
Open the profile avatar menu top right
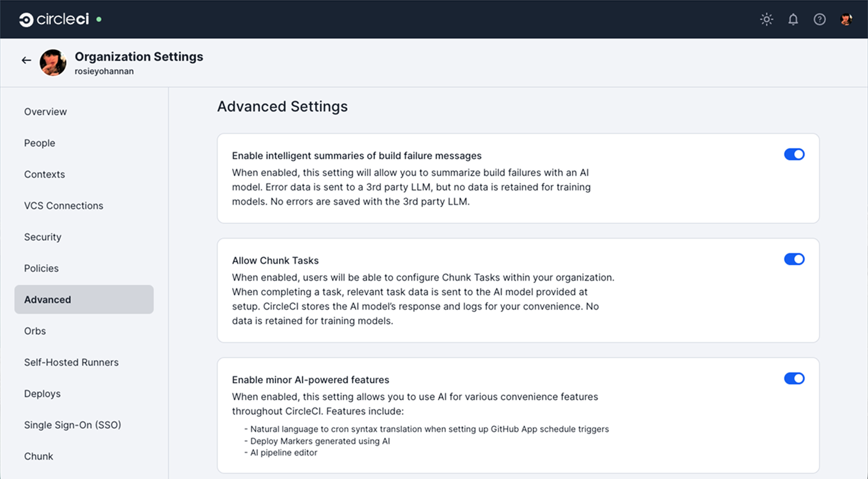tap(846, 19)
